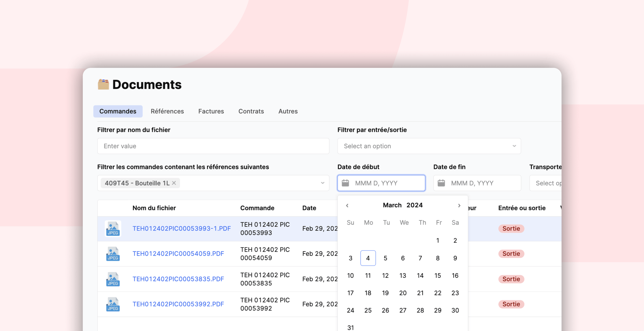Open file link TEH012402PIC00053992.PDF
The width and height of the screenshot is (644, 331).
178,304
